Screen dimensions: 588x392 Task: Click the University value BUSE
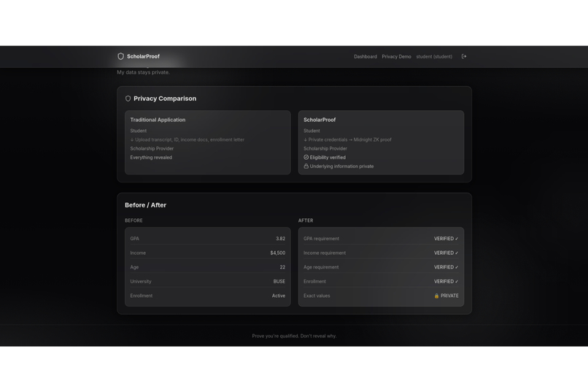[x=279, y=281]
